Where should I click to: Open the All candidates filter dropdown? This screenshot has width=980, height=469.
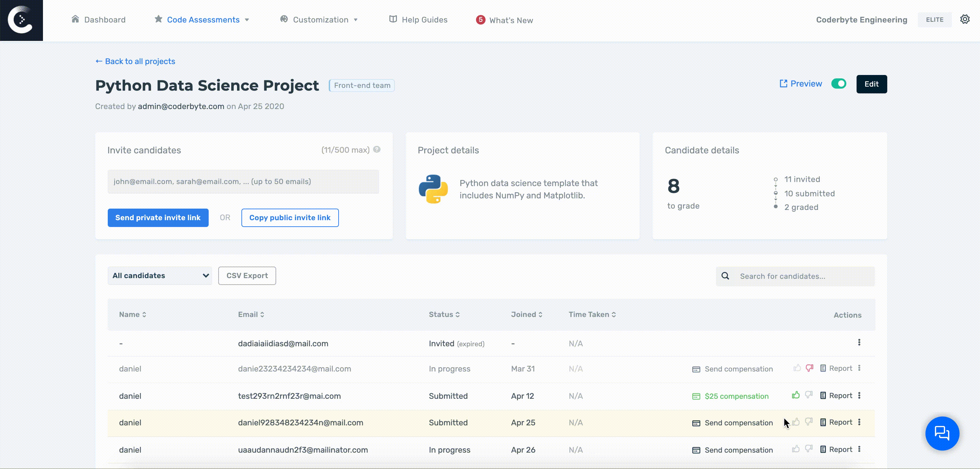tap(160, 275)
